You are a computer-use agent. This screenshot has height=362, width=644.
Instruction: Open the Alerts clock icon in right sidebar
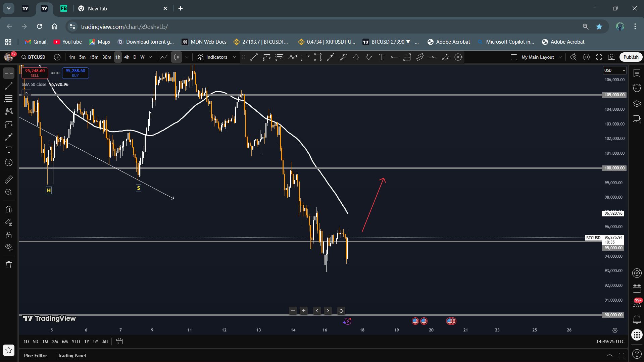coord(637,88)
